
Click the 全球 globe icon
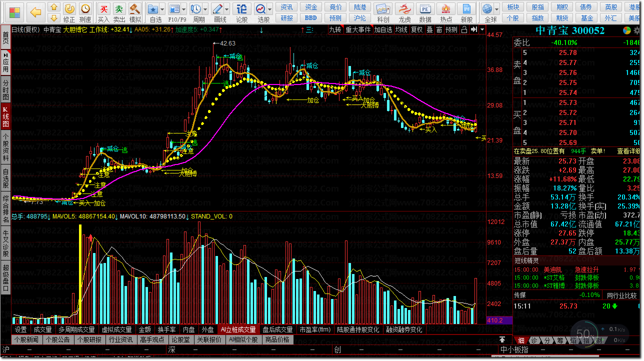pos(487,9)
